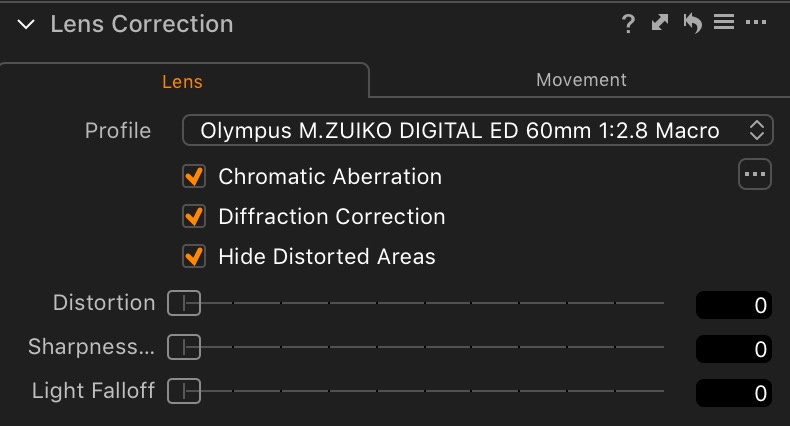The width and height of the screenshot is (790, 426).
Task: Click the Distortion value field
Action: [734, 305]
